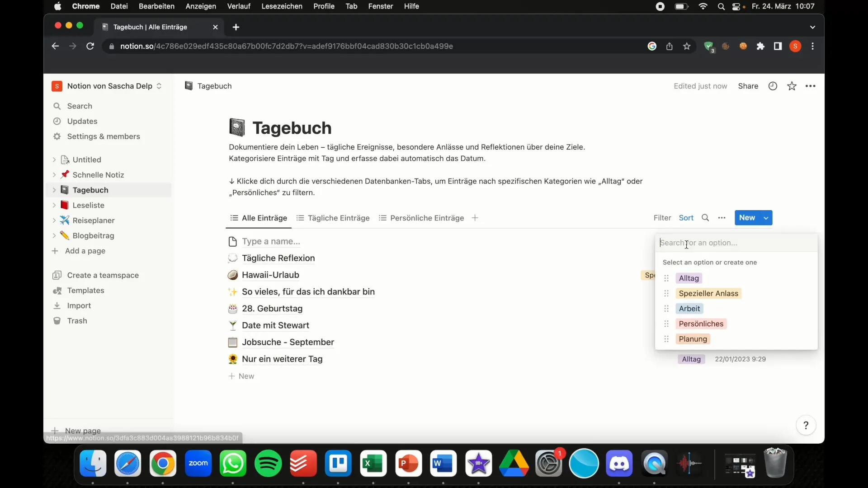This screenshot has width=868, height=488.
Task: Select the 'Persönliches' tag option
Action: coord(702,323)
